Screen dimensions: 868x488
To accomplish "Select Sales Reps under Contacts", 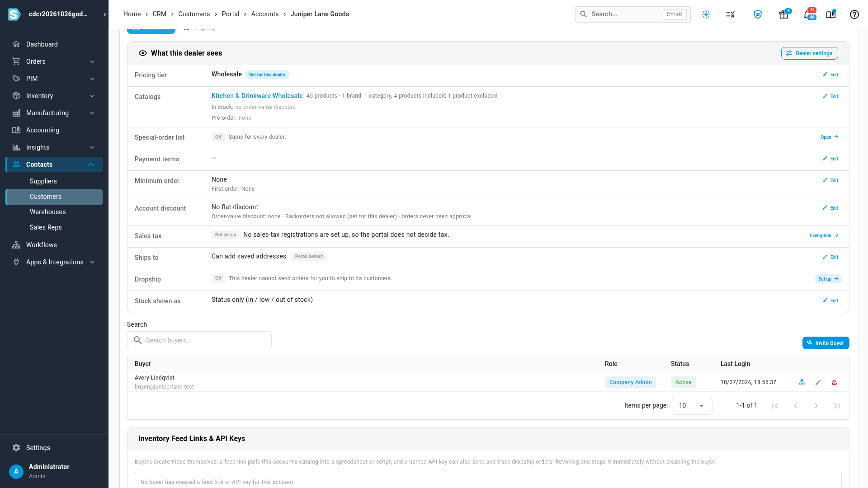I will (54, 227).
